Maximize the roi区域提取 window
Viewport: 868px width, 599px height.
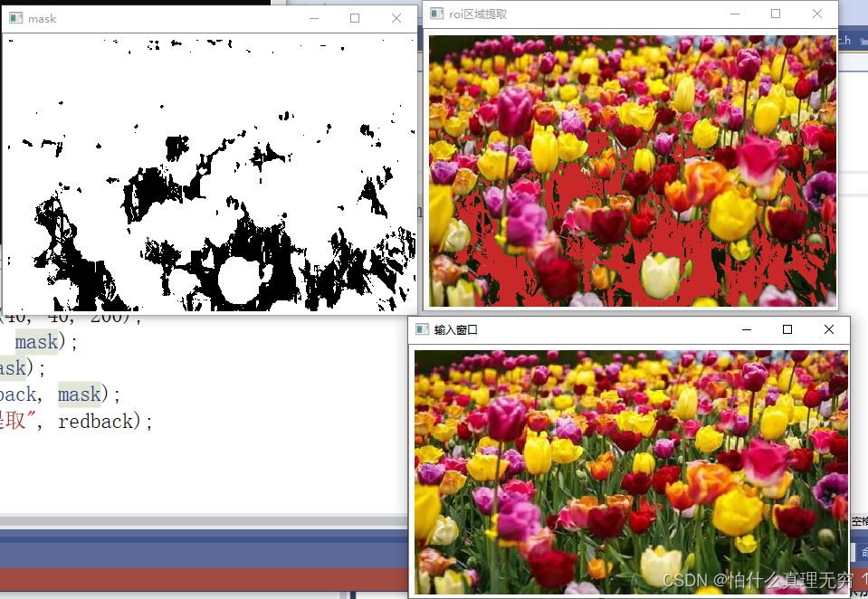776,14
